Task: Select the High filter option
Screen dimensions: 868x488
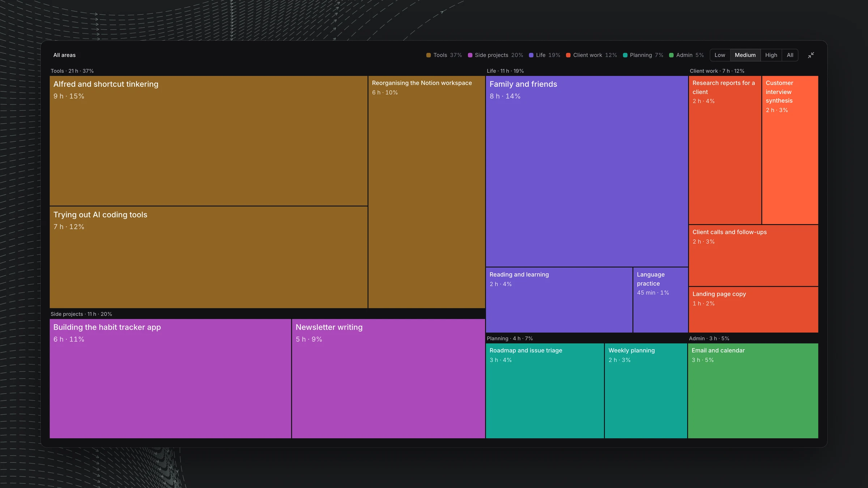Action: click(x=771, y=55)
